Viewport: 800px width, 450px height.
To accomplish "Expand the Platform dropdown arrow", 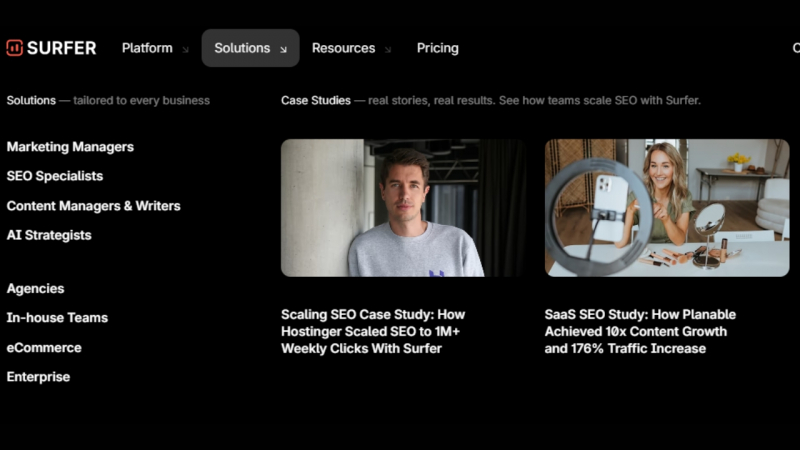I will pyautogui.click(x=185, y=49).
